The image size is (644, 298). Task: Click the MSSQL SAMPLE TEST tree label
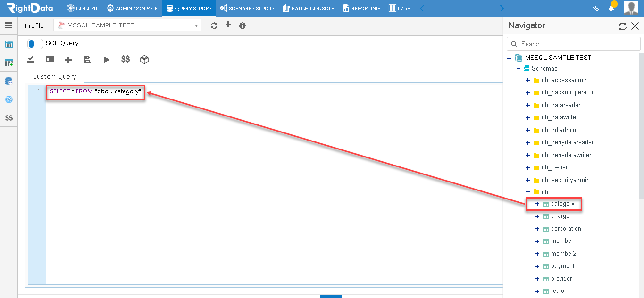(558, 58)
